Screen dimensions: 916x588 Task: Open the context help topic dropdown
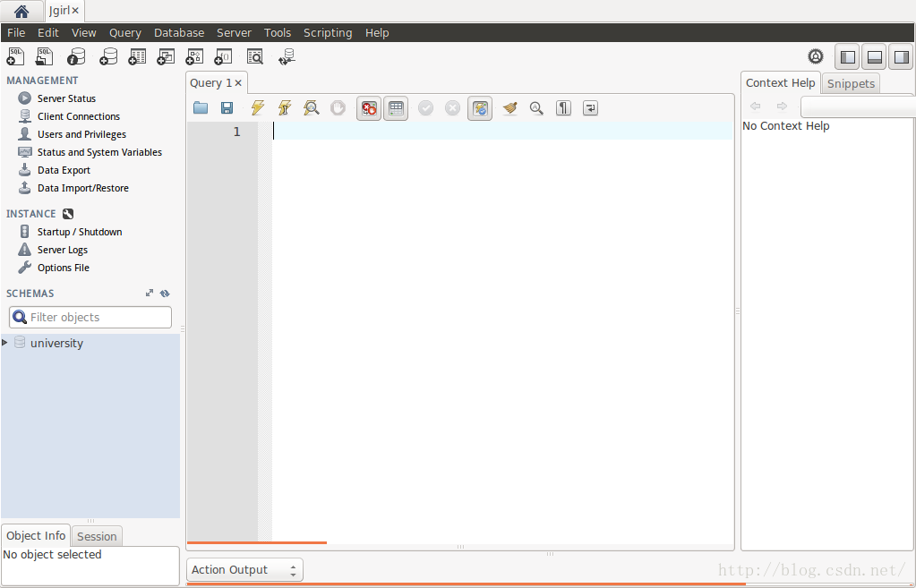[857, 107]
